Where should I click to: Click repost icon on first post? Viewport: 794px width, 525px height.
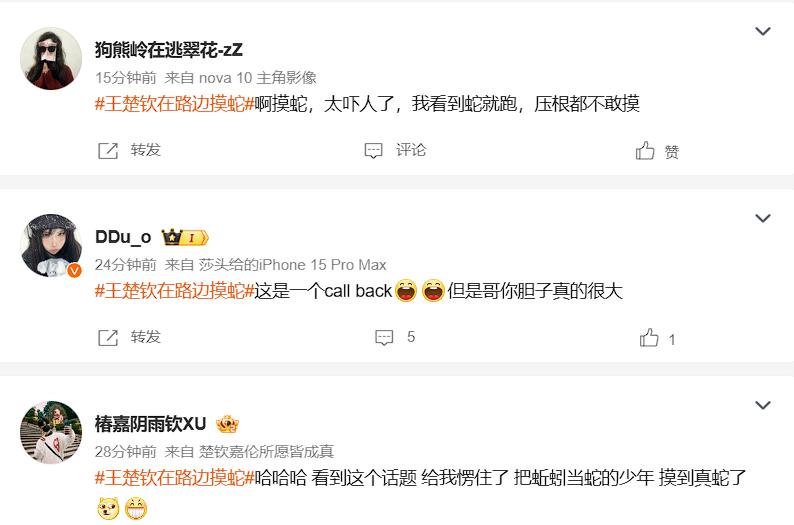(108, 150)
